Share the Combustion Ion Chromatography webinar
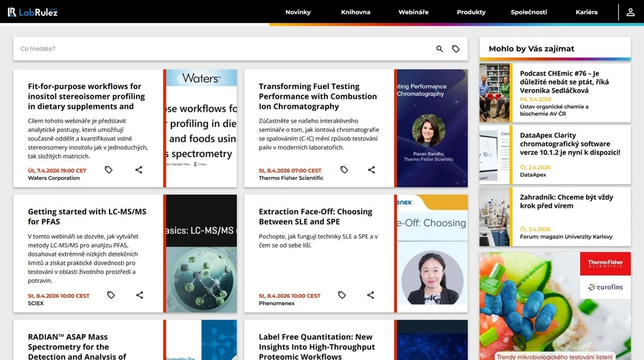This screenshot has width=644, height=360. click(371, 169)
